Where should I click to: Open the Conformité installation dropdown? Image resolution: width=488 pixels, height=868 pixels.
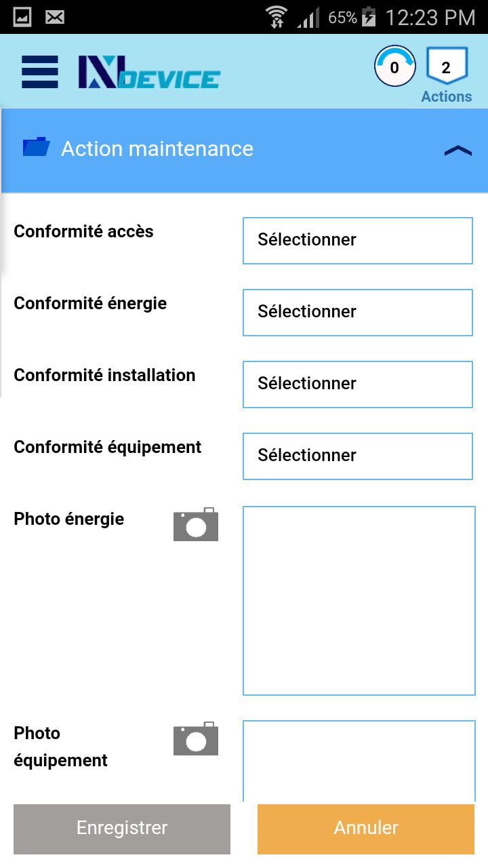click(358, 384)
